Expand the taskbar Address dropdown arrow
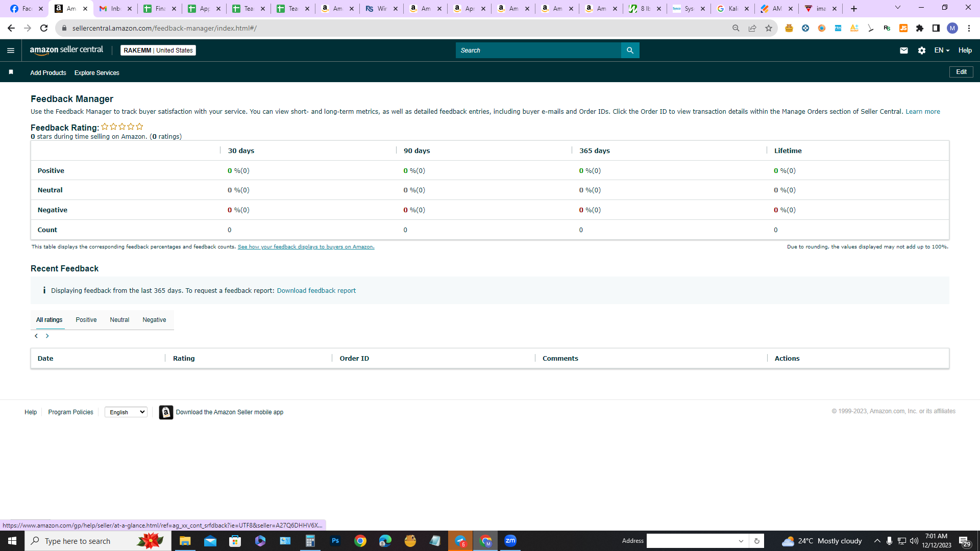The image size is (980, 551). point(741,541)
